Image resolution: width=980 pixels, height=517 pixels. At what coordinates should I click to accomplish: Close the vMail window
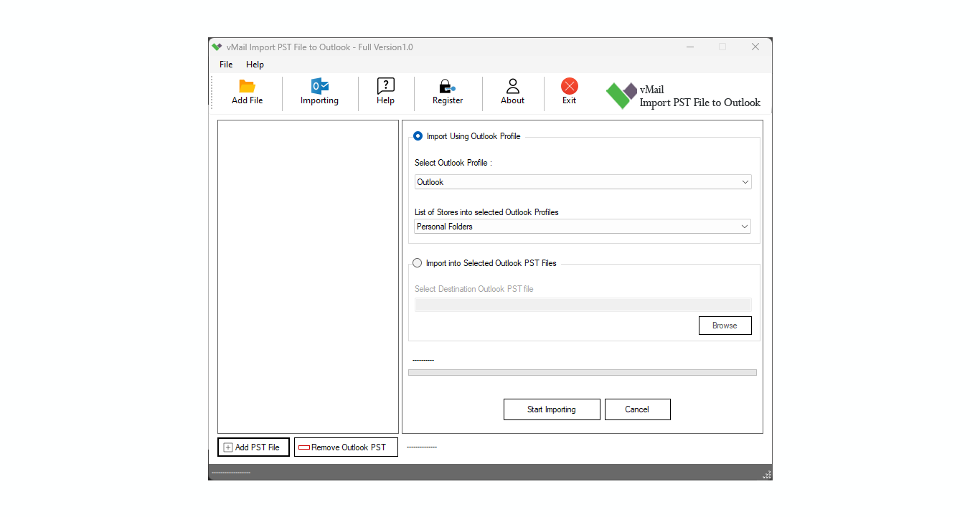(x=755, y=47)
